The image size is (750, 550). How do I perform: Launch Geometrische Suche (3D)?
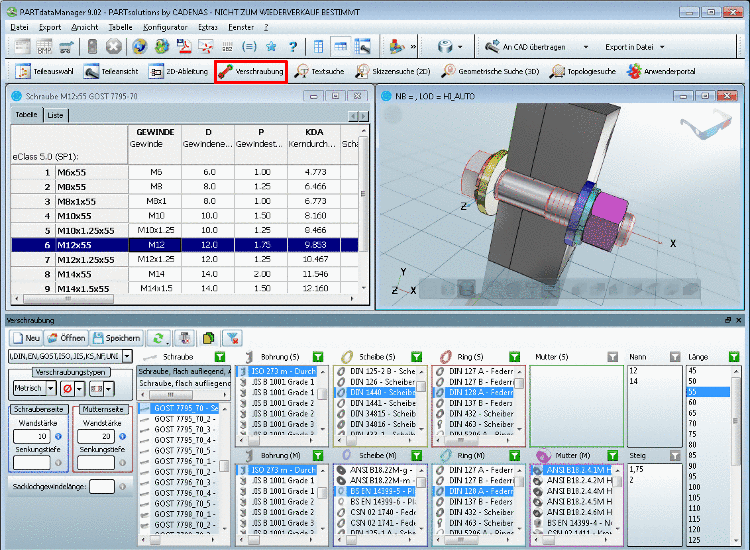tap(490, 72)
